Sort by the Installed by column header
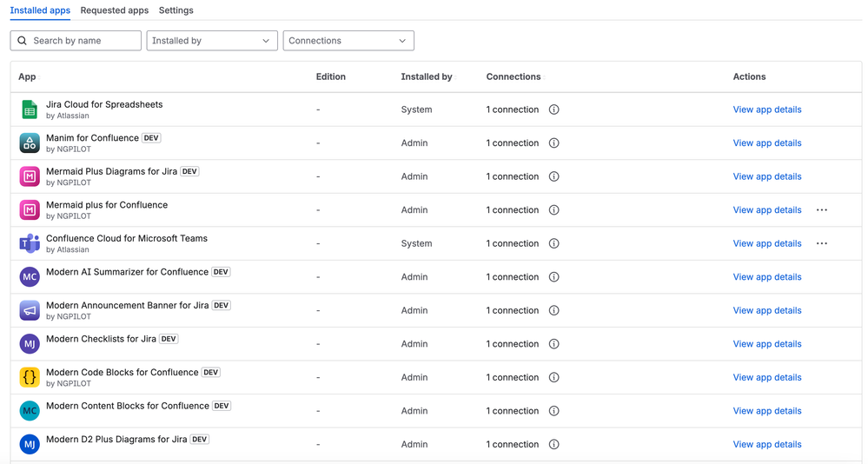Screen dimensions: 868x464 (427, 77)
